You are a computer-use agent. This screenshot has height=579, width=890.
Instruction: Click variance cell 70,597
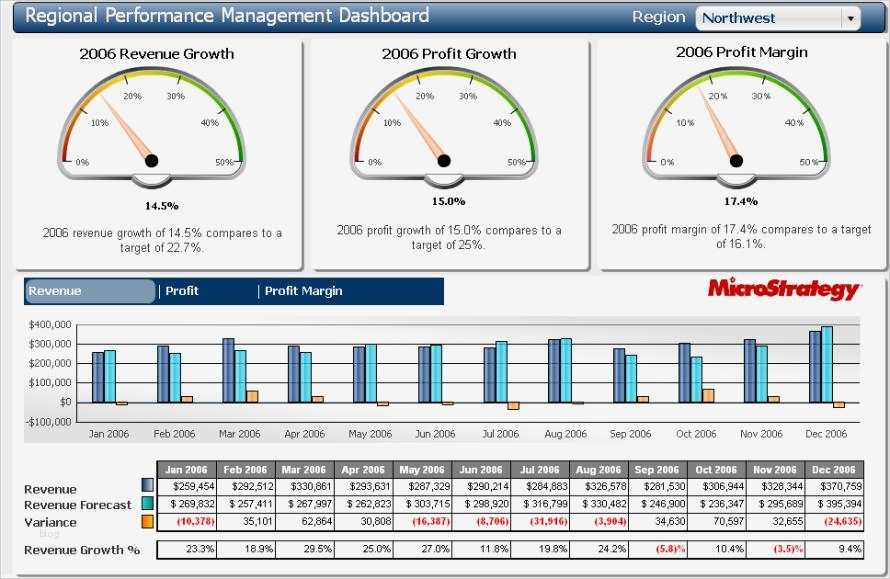tap(716, 522)
